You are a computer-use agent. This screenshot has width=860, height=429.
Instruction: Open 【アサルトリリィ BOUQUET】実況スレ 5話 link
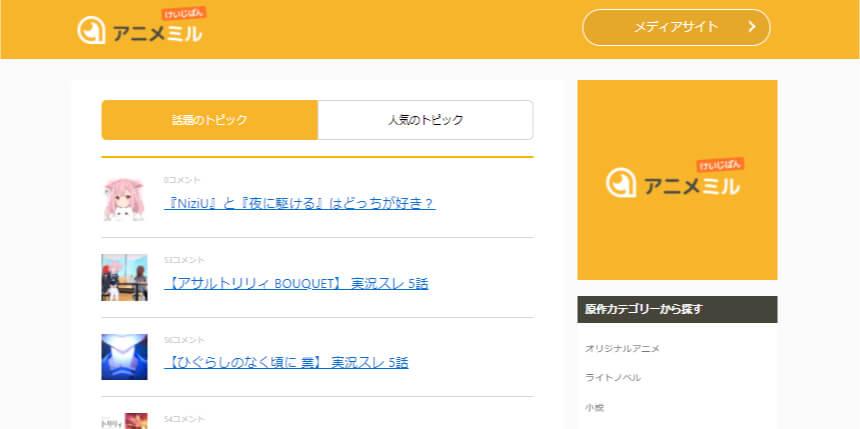point(296,283)
